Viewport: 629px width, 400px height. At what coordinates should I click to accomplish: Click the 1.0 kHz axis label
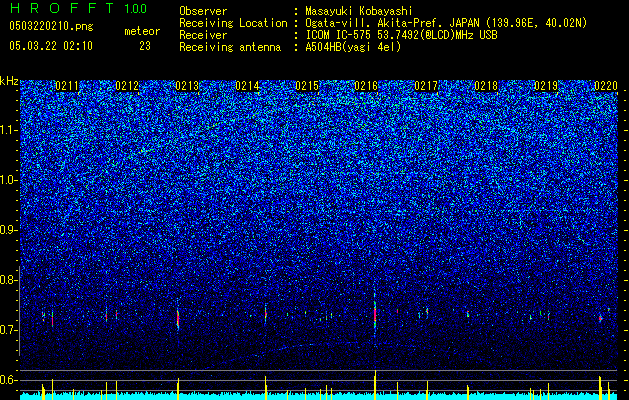pos(8,180)
